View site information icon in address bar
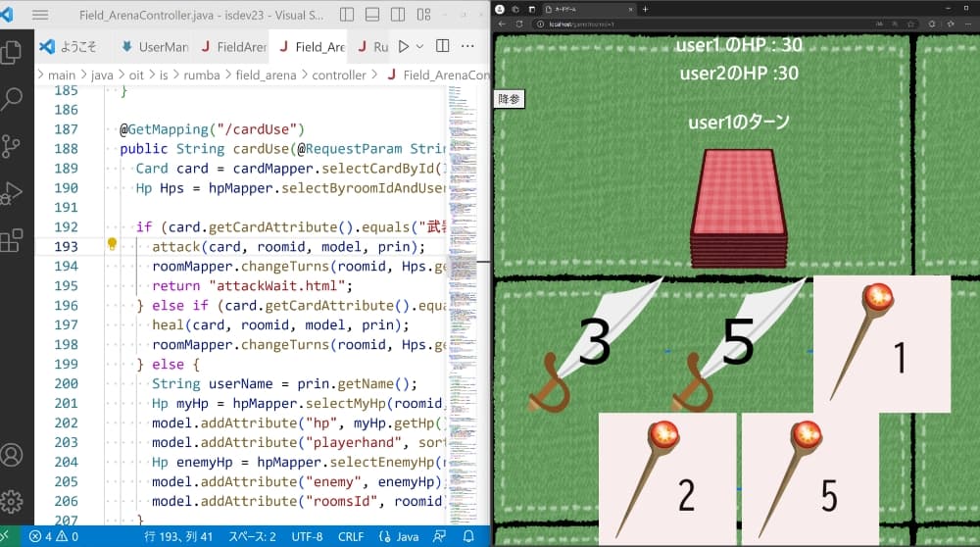The height and width of the screenshot is (547, 980). 541,24
